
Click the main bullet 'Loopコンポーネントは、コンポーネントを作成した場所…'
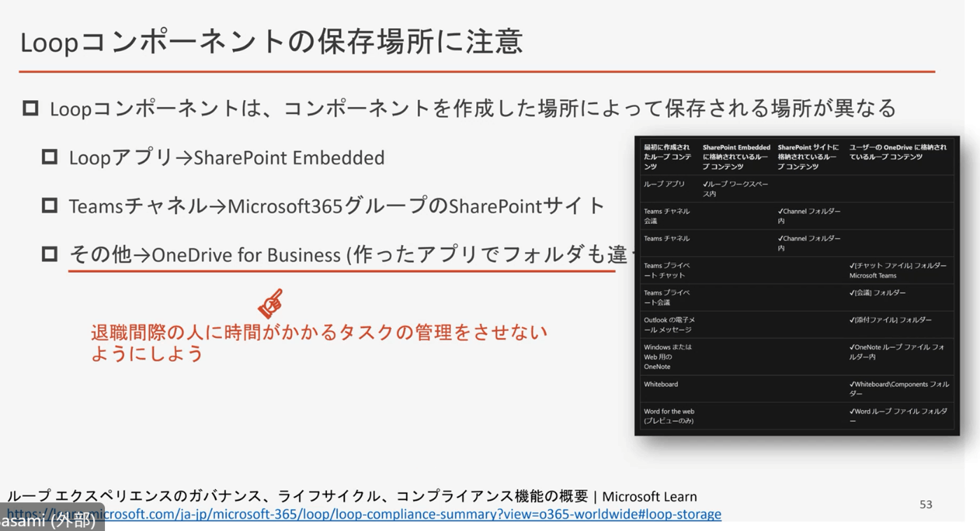coord(473,108)
